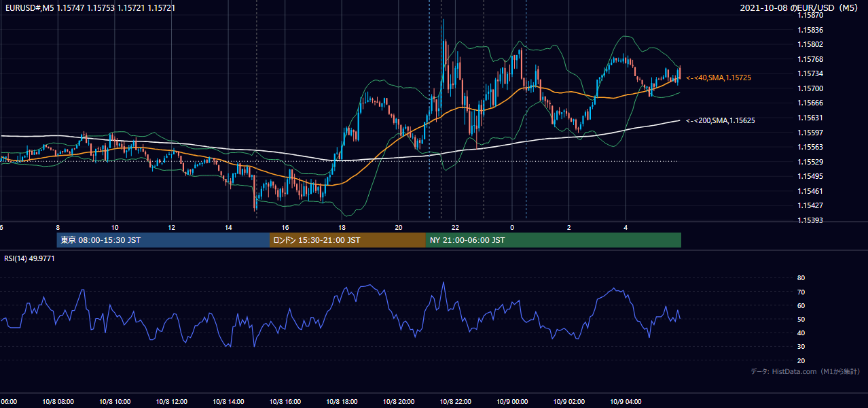
Task: Click the bottom time label 10/8 08:00
Action: [58, 402]
